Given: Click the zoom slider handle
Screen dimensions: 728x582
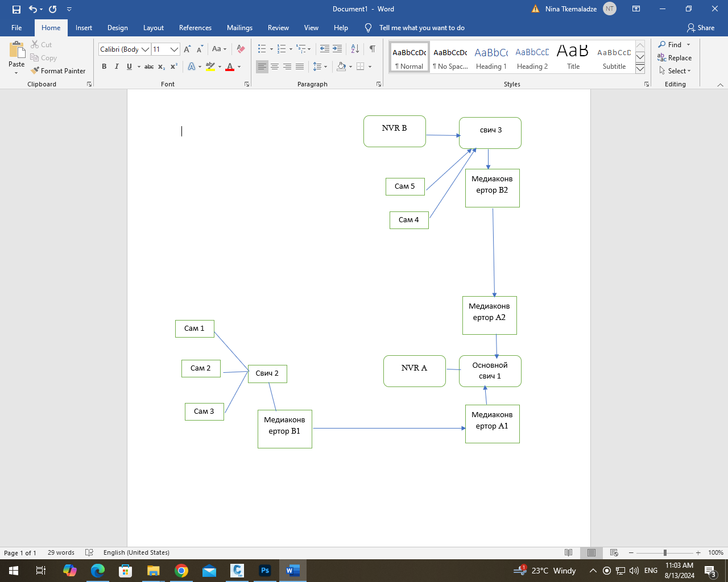Looking at the screenshot, I should coord(665,552).
